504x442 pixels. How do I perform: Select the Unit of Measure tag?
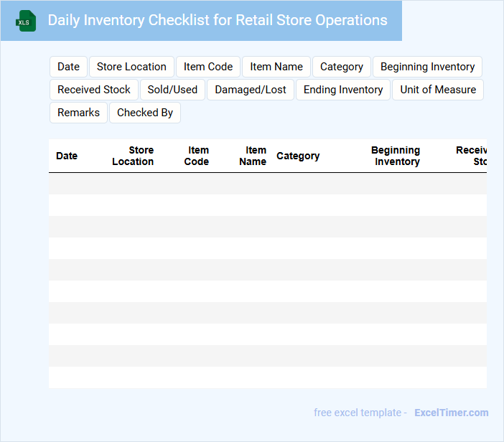click(438, 90)
